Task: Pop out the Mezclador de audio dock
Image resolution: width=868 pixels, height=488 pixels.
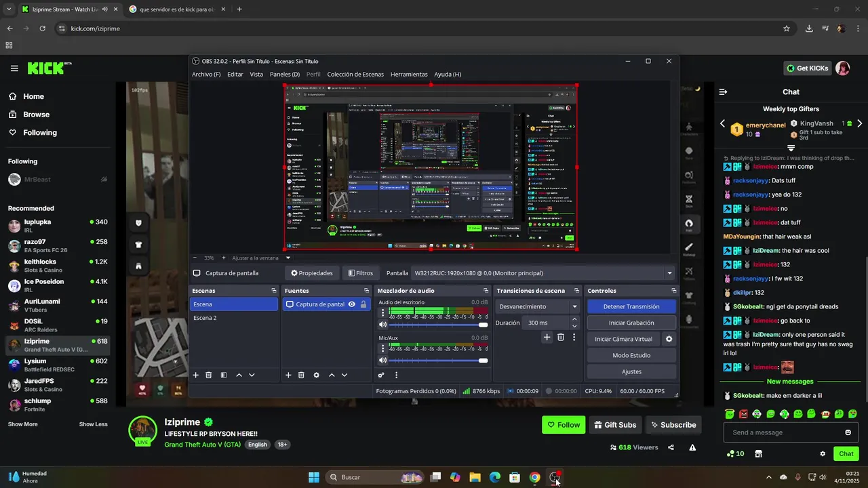Action: 486,291
